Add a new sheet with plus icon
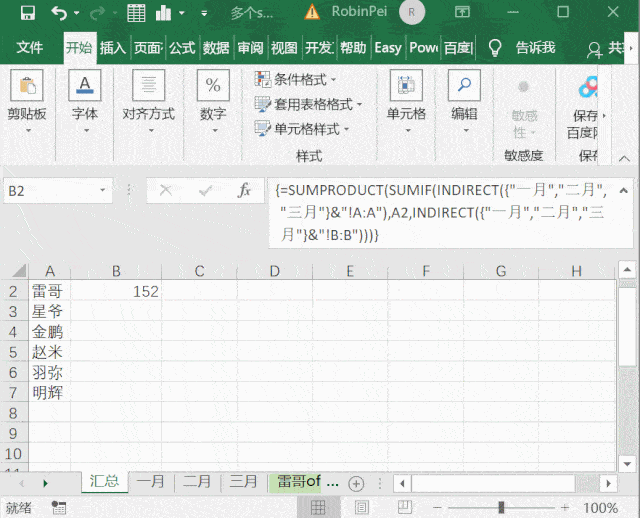 tap(356, 484)
